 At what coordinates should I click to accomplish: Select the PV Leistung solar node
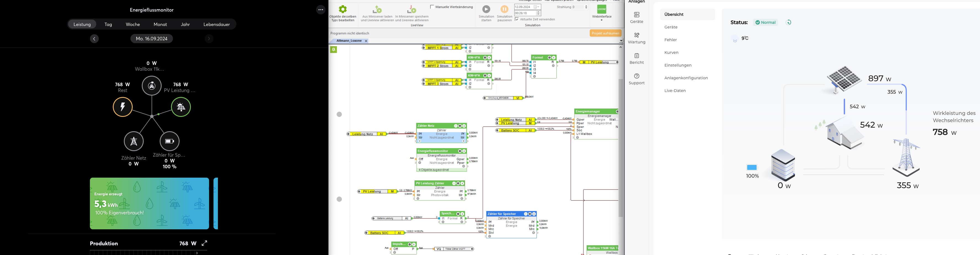181,107
